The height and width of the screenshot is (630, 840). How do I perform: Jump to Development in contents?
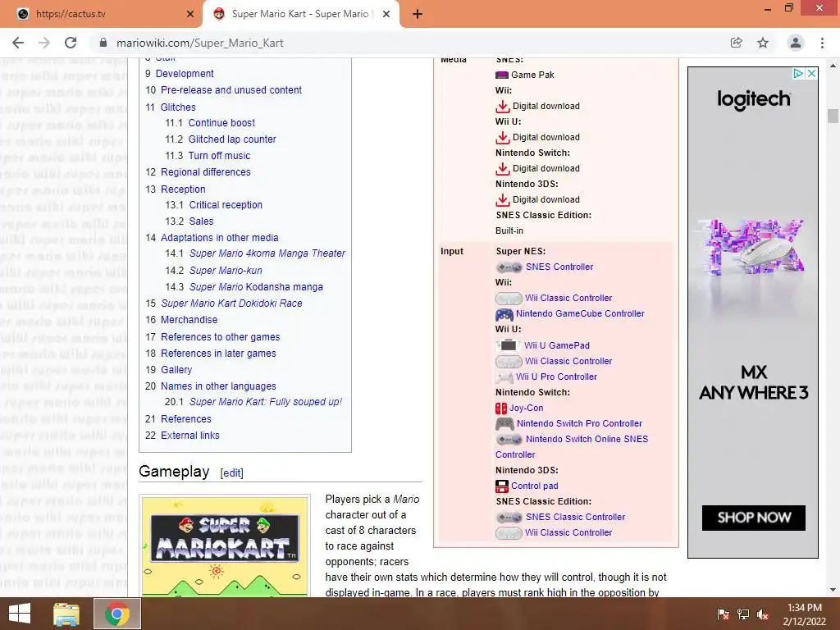coord(185,73)
